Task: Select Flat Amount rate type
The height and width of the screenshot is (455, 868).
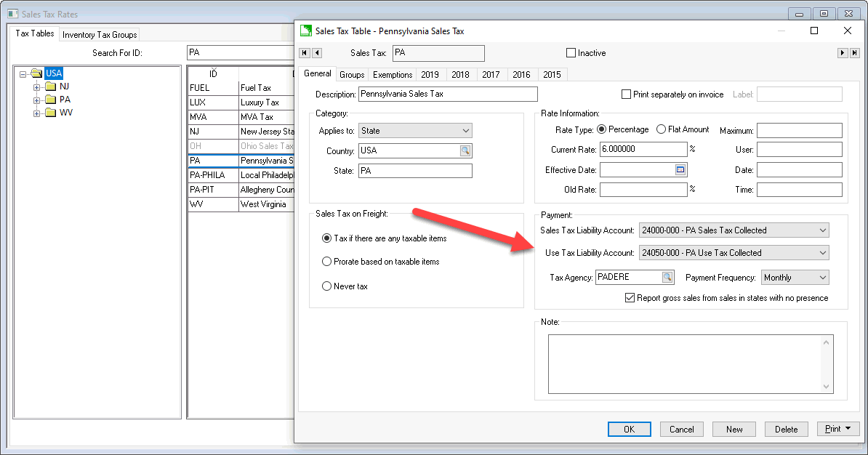Action: click(661, 129)
